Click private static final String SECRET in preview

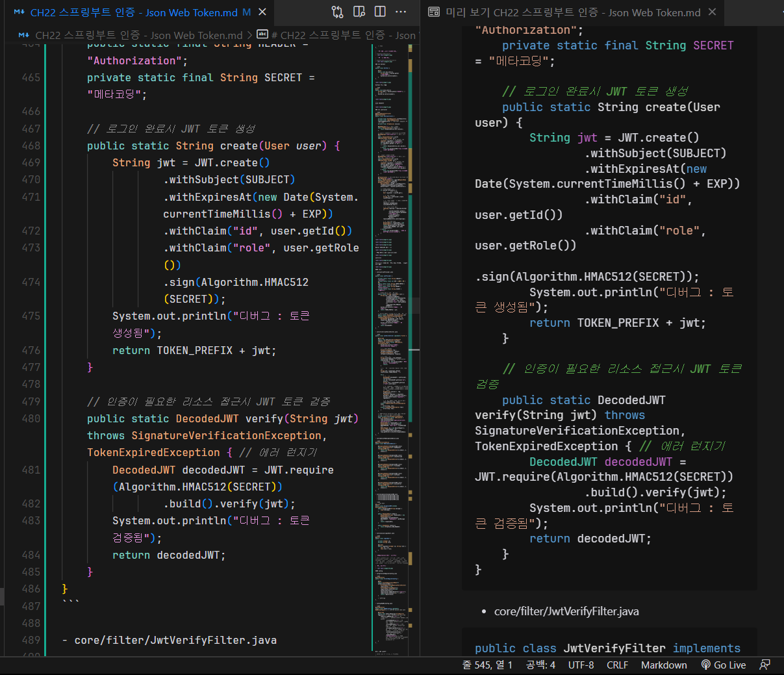tap(618, 45)
